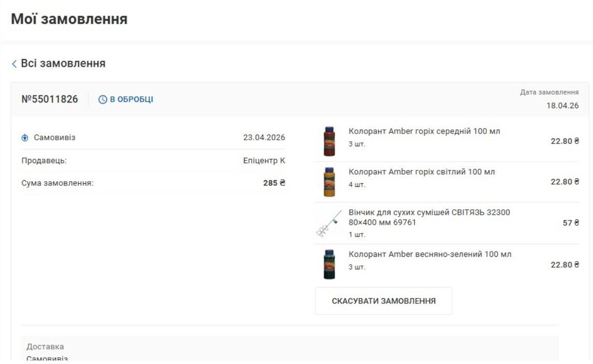
Task: Open Колорант Amber весняно-зелений 100 мл
Action: pyautogui.click(x=430, y=254)
